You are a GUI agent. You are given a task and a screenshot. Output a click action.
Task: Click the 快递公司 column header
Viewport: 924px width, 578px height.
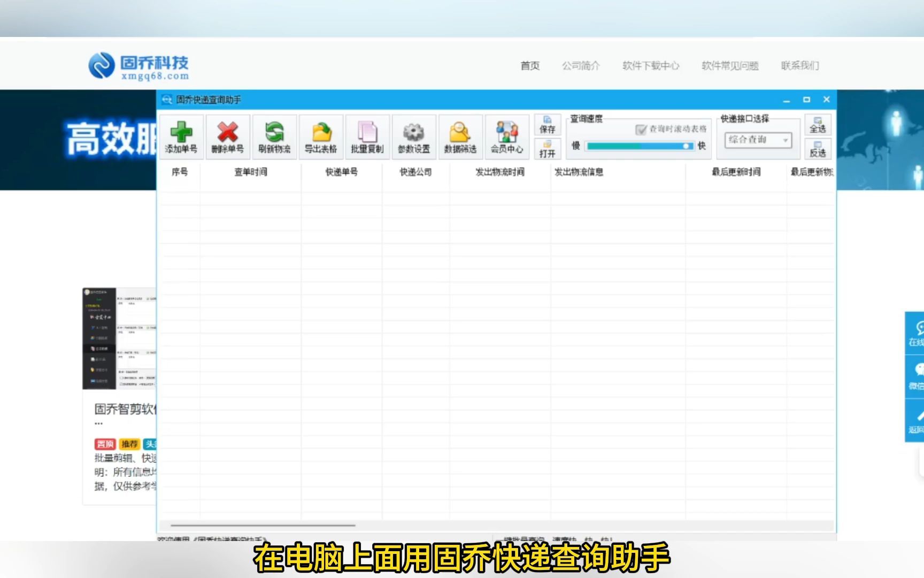416,172
